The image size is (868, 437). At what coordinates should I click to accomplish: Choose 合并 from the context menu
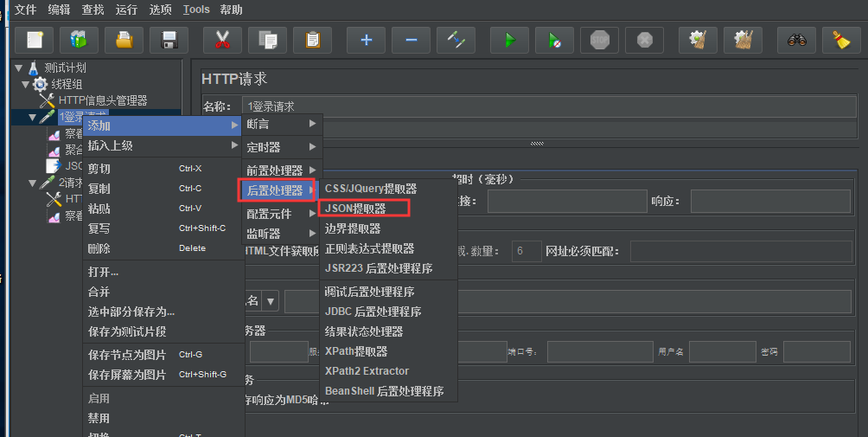click(163, 292)
